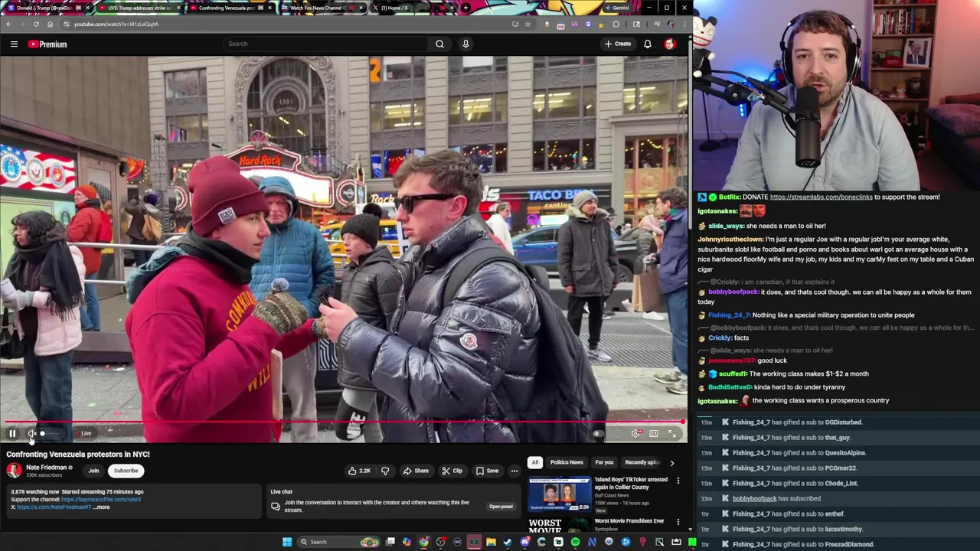The width and height of the screenshot is (980, 551).
Task: Open a new browser tab
Action: click(465, 8)
